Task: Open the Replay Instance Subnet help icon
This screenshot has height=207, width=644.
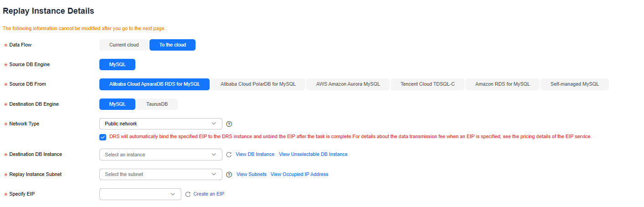Action: (229, 174)
